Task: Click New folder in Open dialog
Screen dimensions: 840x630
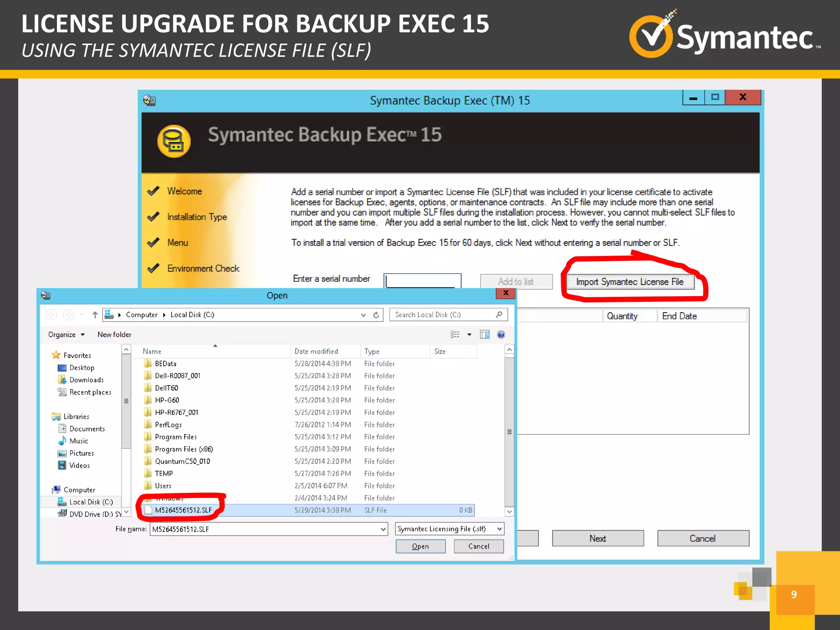Action: point(114,335)
